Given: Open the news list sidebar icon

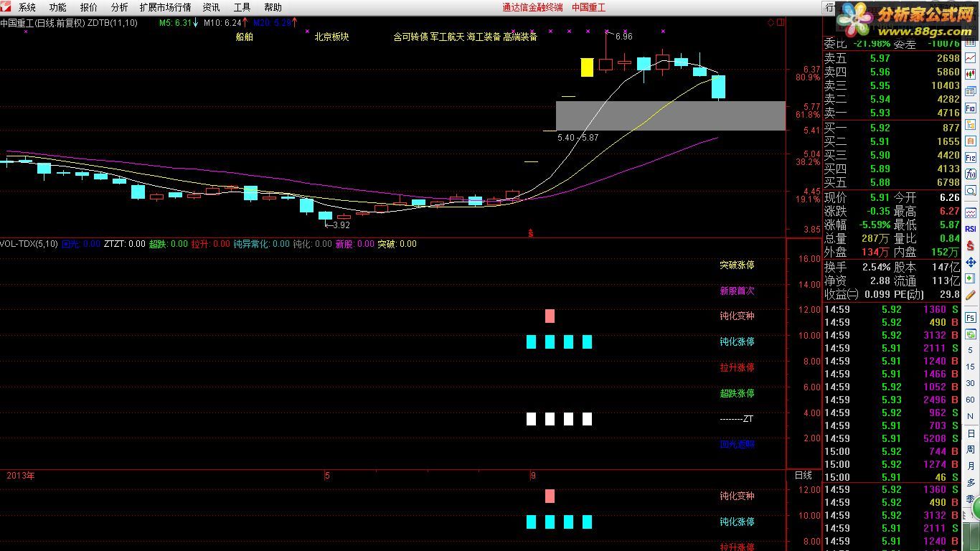Looking at the screenshot, I should [971, 91].
